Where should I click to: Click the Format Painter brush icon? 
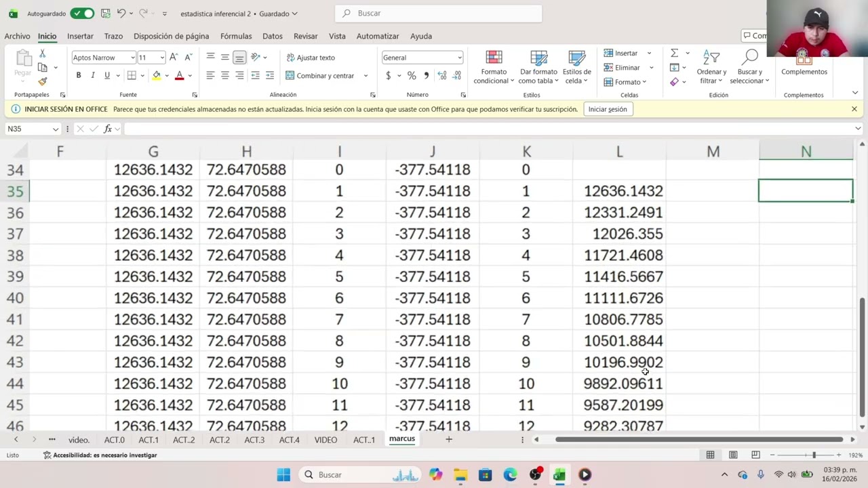click(x=42, y=81)
